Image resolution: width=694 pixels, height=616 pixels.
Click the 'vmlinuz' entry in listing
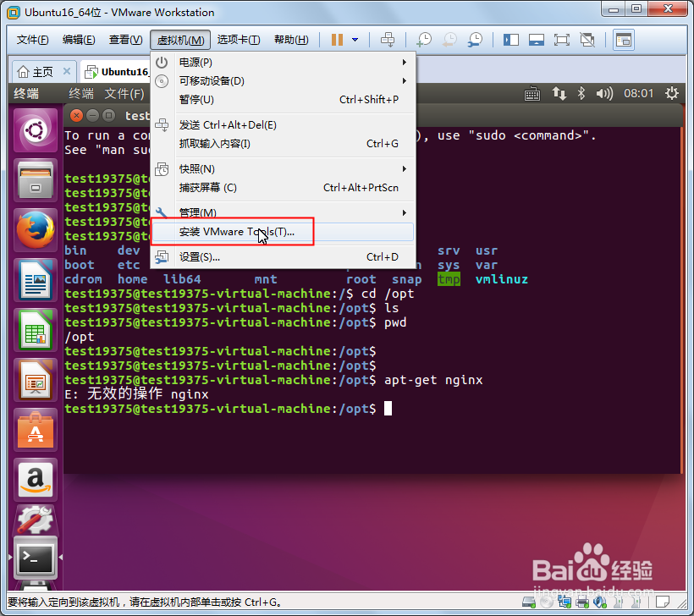(x=502, y=279)
